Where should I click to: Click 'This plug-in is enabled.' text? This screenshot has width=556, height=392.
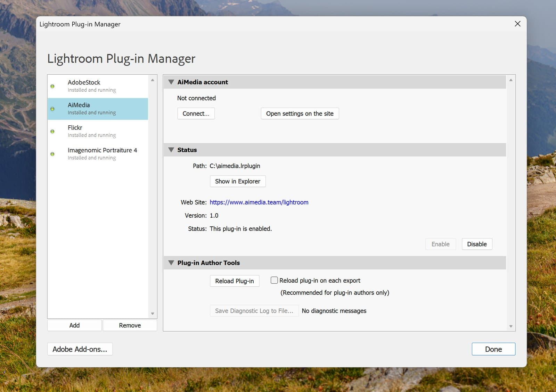241,229
